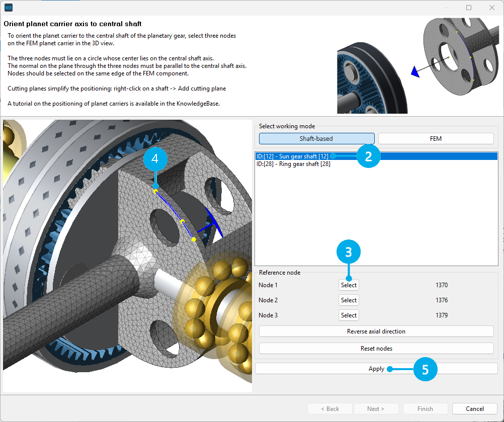Select Ring gear shaft [28] in list

[293, 164]
